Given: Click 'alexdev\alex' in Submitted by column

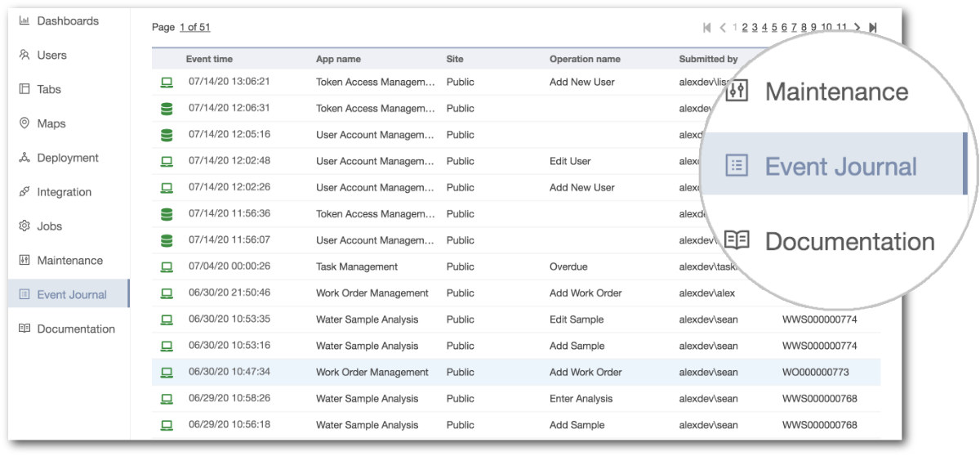Looking at the screenshot, I should [x=707, y=293].
